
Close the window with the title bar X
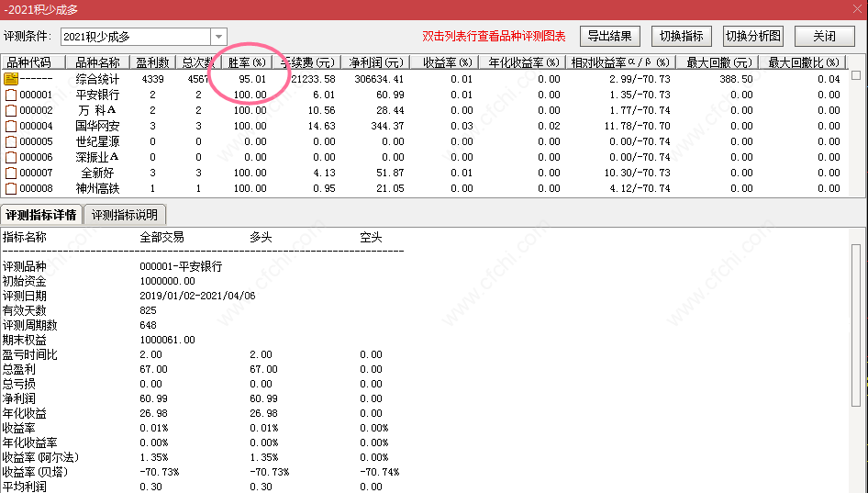[x=856, y=8]
